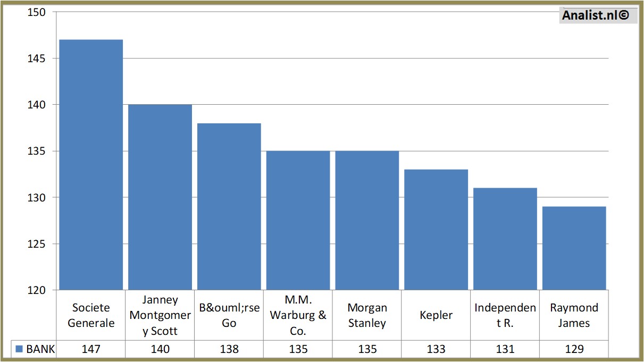
Task: Select the Independent R. axis label
Action: pos(505,315)
